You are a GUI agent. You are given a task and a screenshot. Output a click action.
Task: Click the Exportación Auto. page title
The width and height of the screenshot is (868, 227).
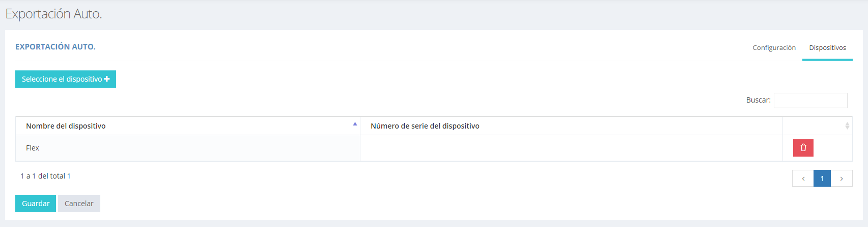coord(53,14)
